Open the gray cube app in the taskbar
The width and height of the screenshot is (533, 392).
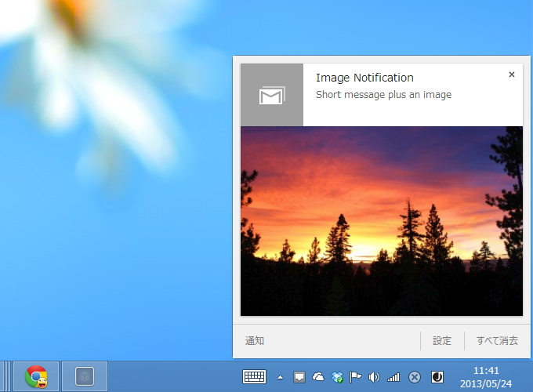[x=85, y=376]
